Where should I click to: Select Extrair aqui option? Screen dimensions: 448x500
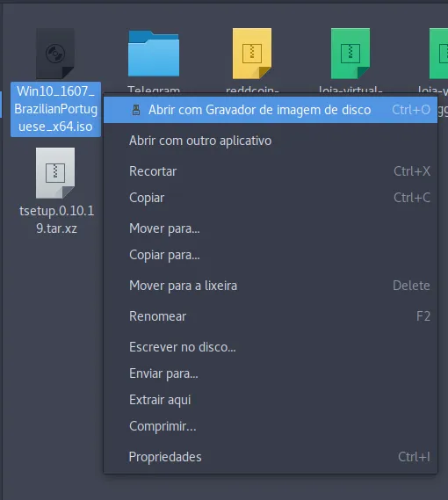[271, 400]
